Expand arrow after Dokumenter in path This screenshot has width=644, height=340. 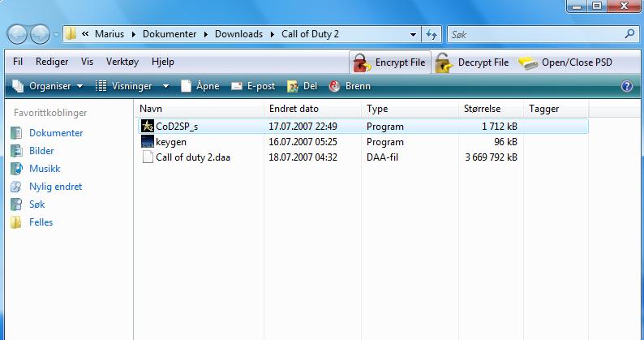[x=205, y=34]
